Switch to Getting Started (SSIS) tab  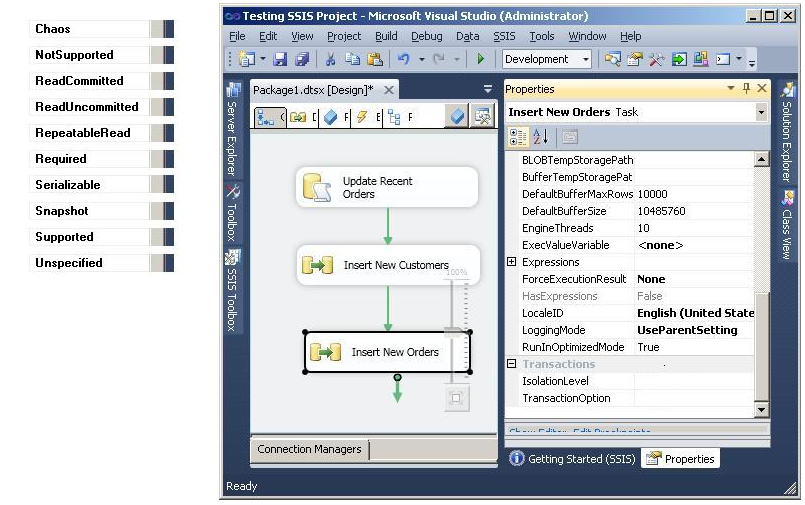click(x=573, y=459)
